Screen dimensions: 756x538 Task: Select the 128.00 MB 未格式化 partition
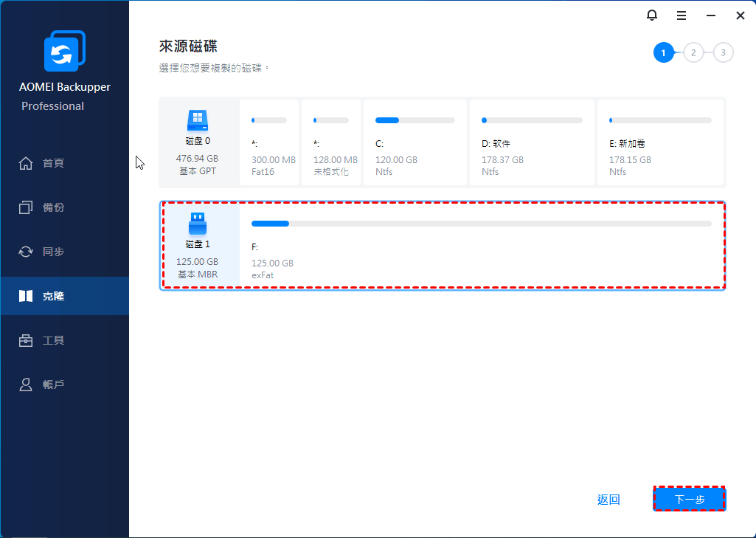tap(331, 142)
